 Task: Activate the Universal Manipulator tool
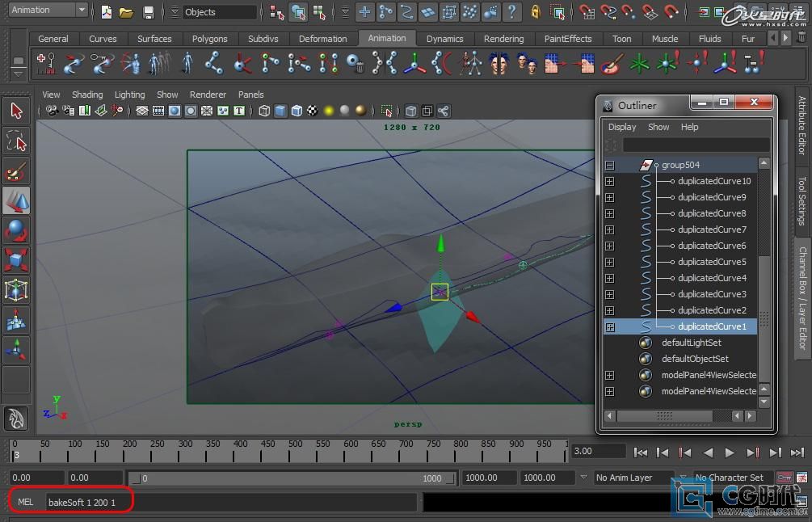coord(16,290)
